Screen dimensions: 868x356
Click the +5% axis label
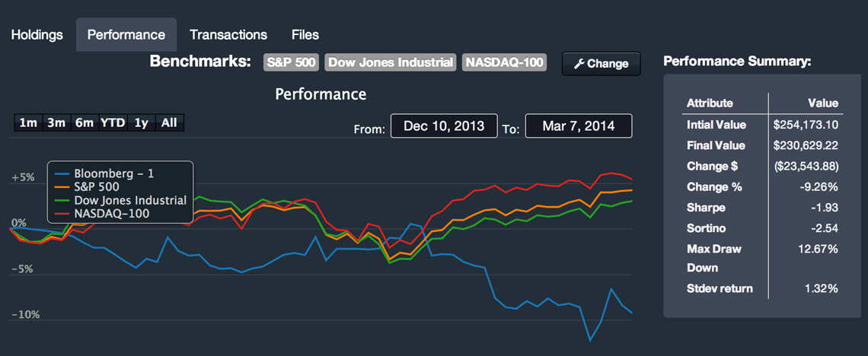coord(23,178)
